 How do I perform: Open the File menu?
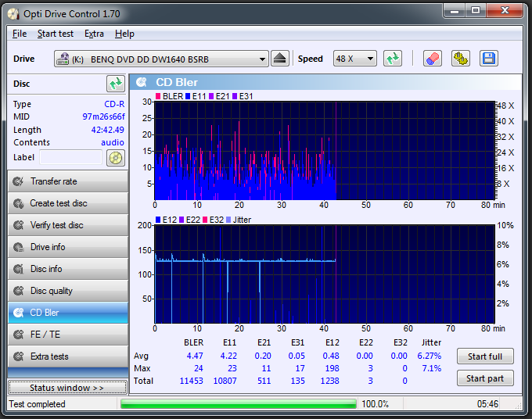pyautogui.click(x=20, y=34)
